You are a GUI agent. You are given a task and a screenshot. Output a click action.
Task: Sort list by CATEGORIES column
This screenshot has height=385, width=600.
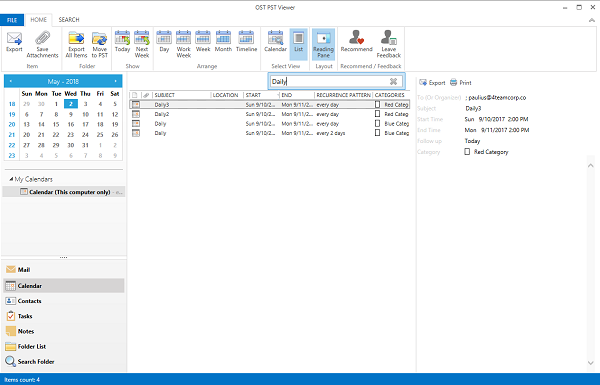[x=391, y=95]
